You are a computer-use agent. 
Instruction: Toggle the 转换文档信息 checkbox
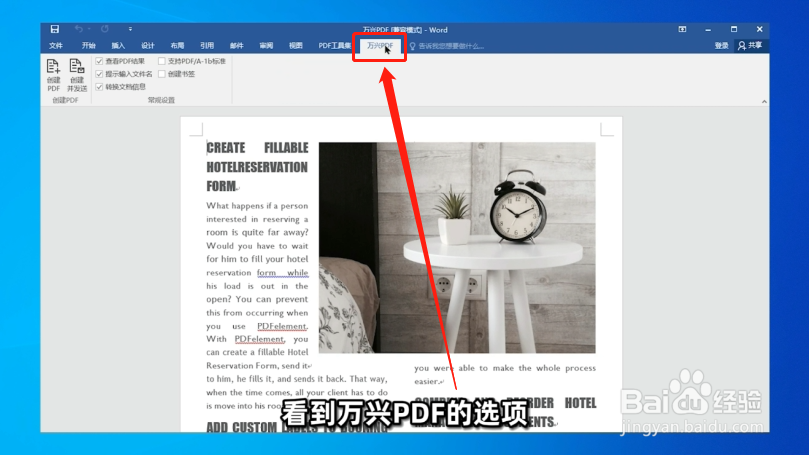point(100,87)
